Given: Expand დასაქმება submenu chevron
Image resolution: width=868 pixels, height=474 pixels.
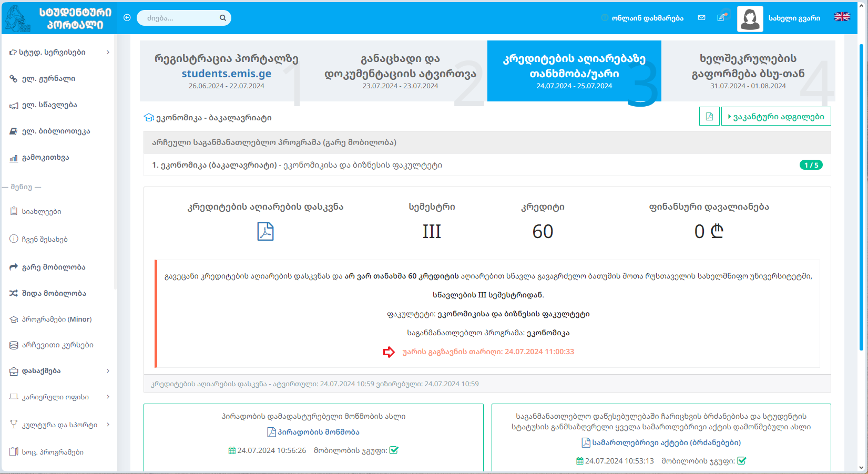Looking at the screenshot, I should [108, 371].
